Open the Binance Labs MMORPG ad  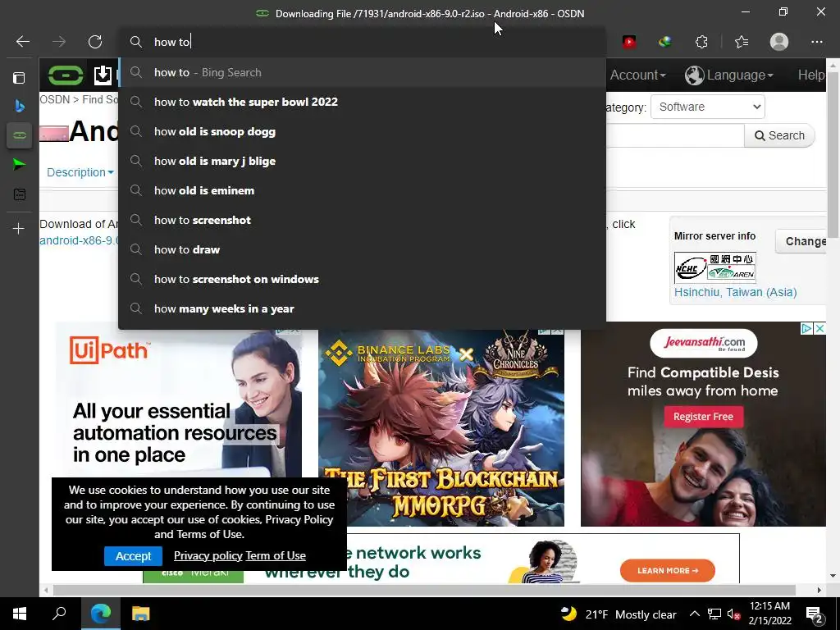coord(441,427)
